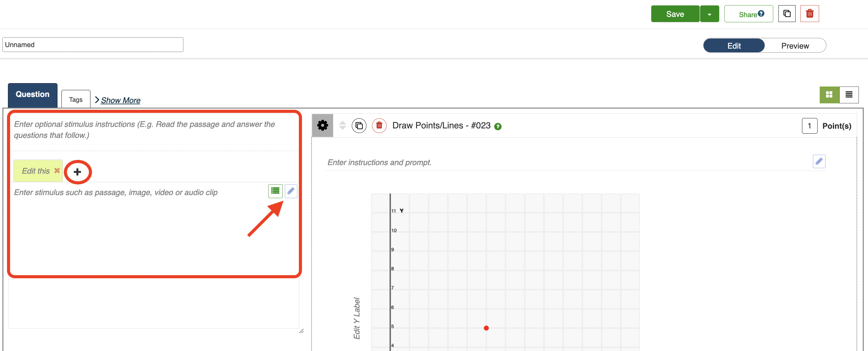
Task: Duplicate the Draw Points/Lines question
Action: click(359, 125)
